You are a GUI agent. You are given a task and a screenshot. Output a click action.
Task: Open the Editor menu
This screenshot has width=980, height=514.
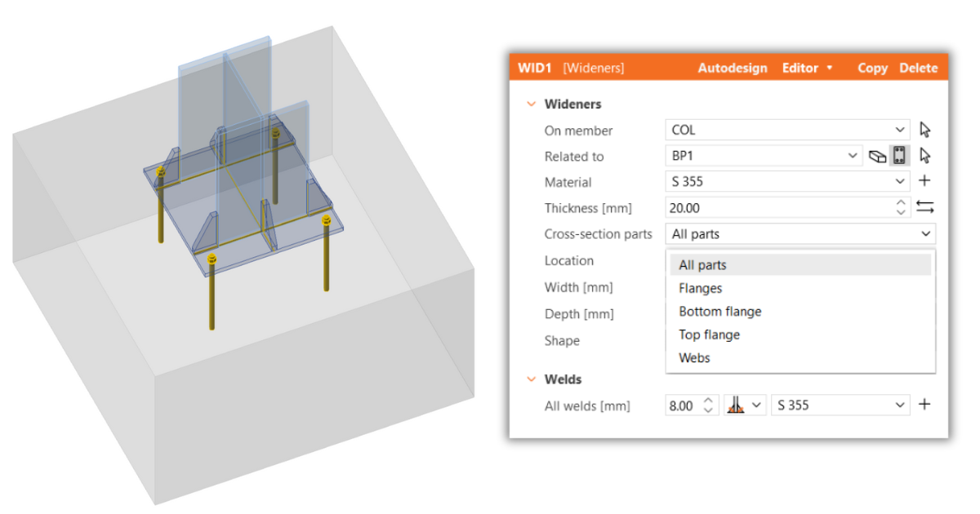[x=807, y=69]
